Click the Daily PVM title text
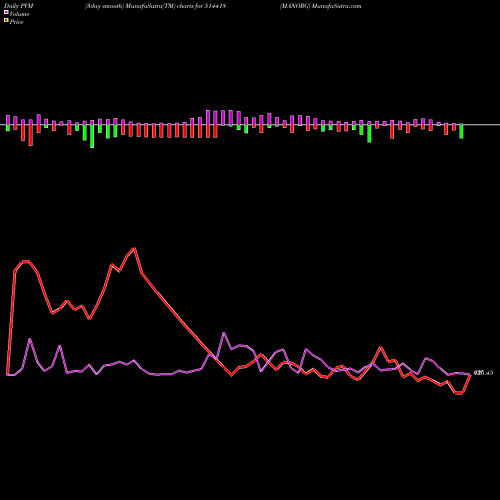This screenshot has height=500, width=500. [19, 6]
